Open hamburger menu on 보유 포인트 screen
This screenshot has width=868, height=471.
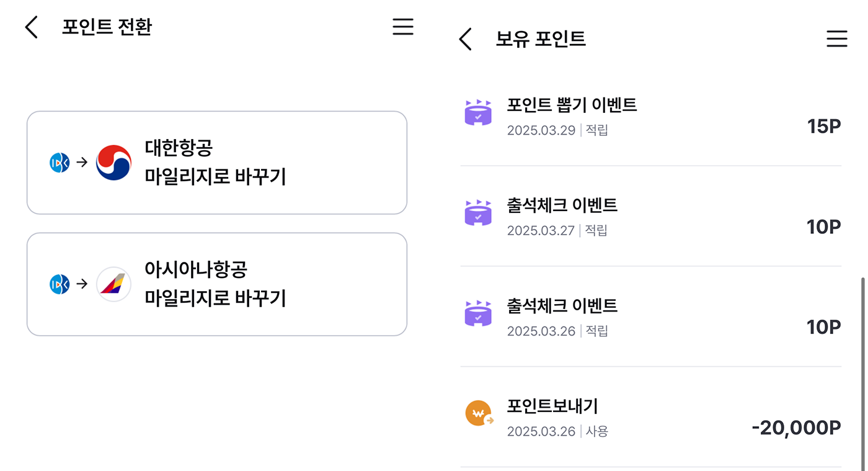pos(837,39)
